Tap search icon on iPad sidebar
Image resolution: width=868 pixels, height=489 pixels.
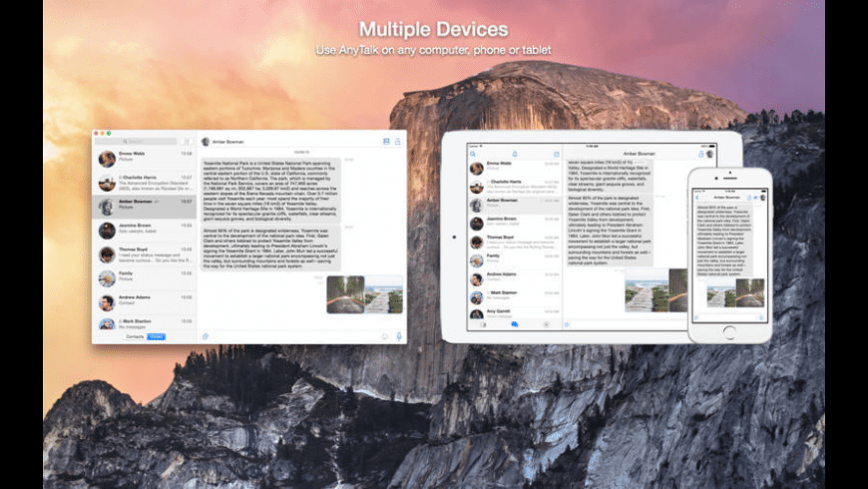pos(473,154)
